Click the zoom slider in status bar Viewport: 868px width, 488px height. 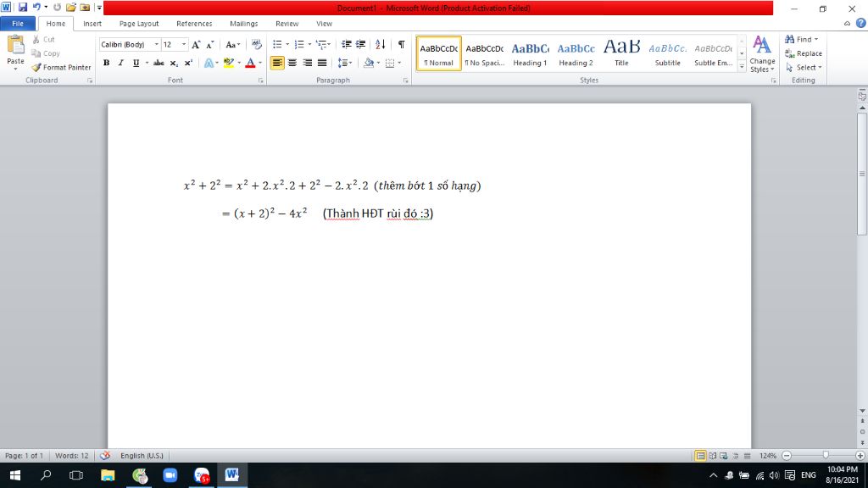(824, 456)
